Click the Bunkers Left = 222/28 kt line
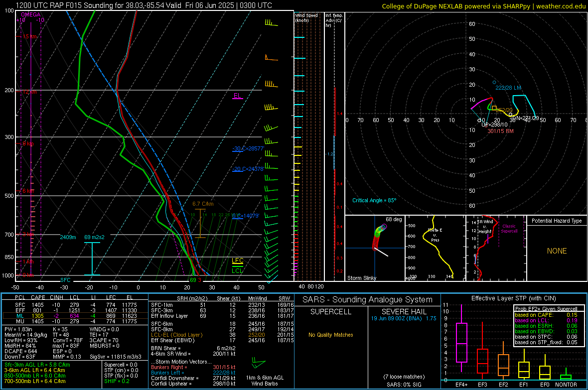588x390 pixels. click(193, 373)
